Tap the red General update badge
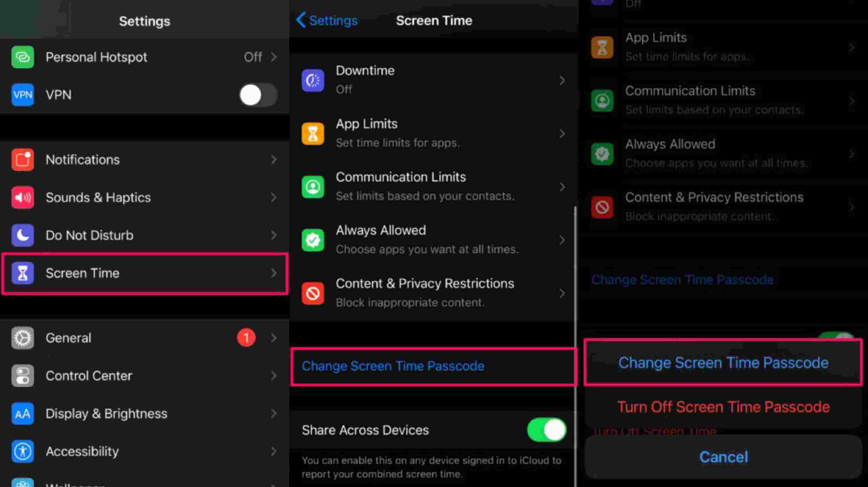Image resolution: width=868 pixels, height=487 pixels. 246,337
